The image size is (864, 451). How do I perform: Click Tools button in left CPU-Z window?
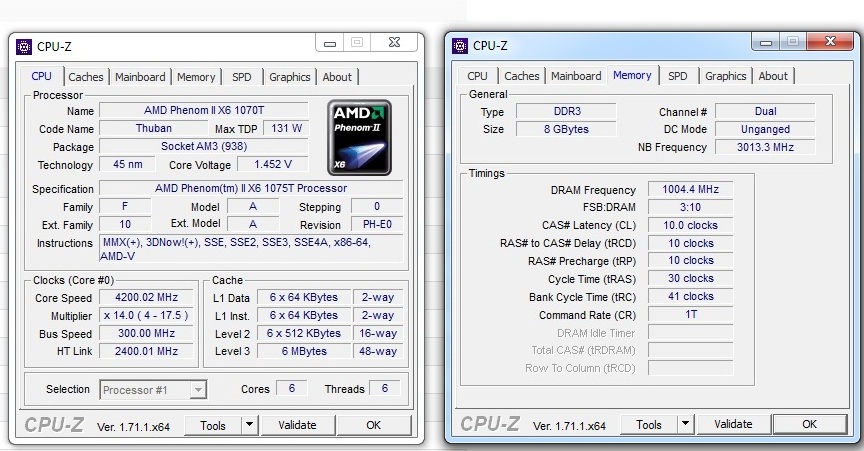[x=213, y=425]
